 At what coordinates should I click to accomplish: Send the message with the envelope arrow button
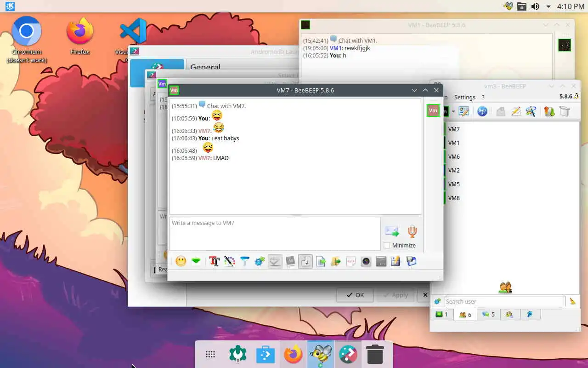(x=392, y=231)
